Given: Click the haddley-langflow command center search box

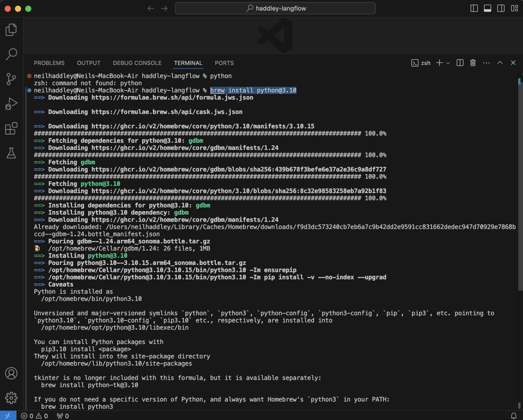Looking at the screenshot, I should pyautogui.click(x=275, y=9).
